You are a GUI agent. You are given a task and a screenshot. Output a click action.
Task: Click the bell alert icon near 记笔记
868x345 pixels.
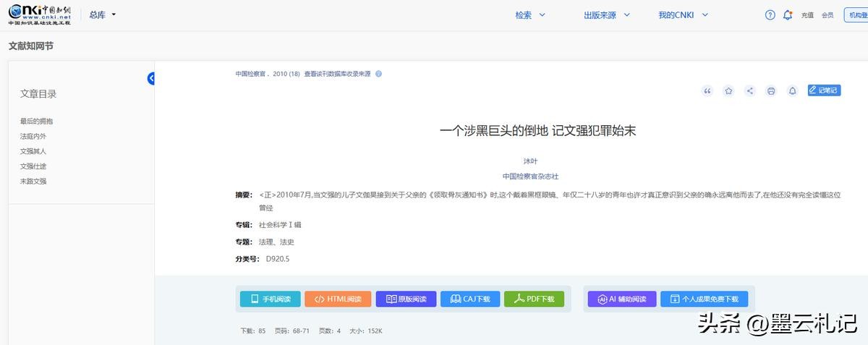pos(792,90)
